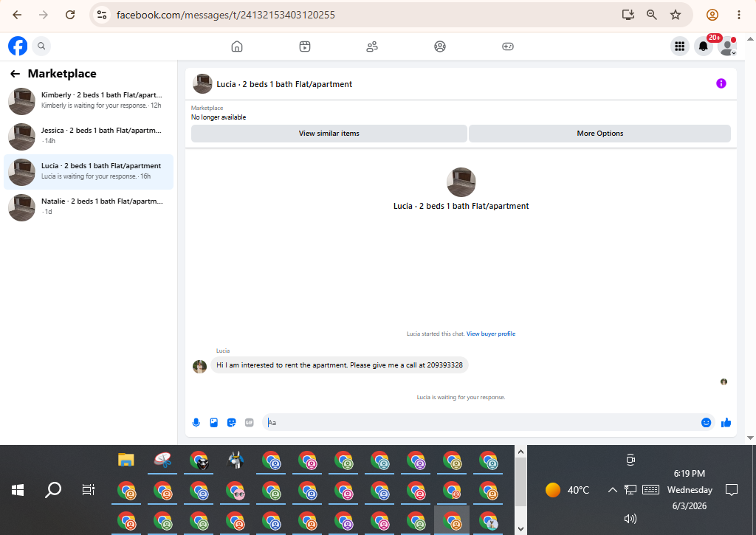Record a voice clip with microphone icon
The height and width of the screenshot is (535, 756).
[196, 423]
